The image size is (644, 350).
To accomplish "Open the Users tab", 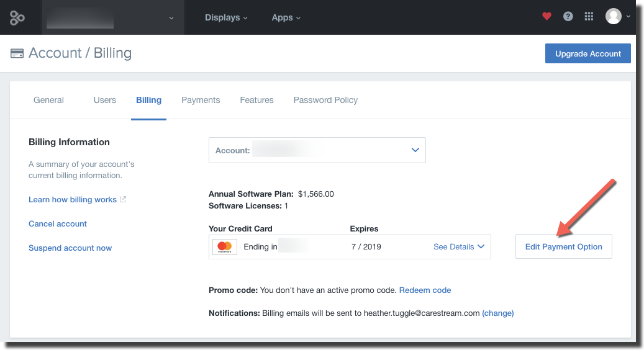I will (105, 100).
